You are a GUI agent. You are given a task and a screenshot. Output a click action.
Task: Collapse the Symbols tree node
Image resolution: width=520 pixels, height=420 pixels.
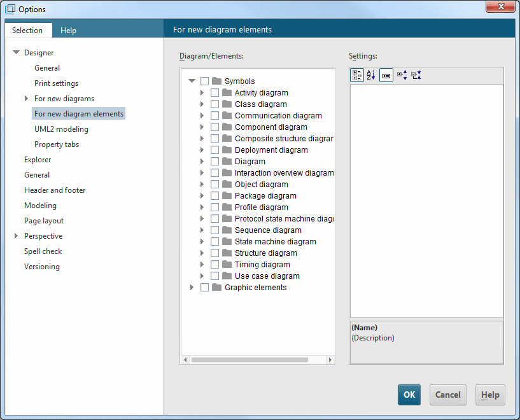(x=192, y=81)
